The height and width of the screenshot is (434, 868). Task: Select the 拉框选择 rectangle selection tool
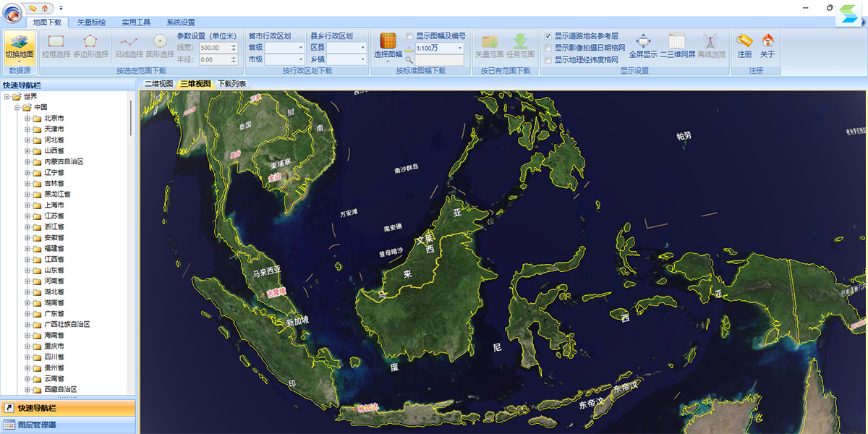point(56,46)
